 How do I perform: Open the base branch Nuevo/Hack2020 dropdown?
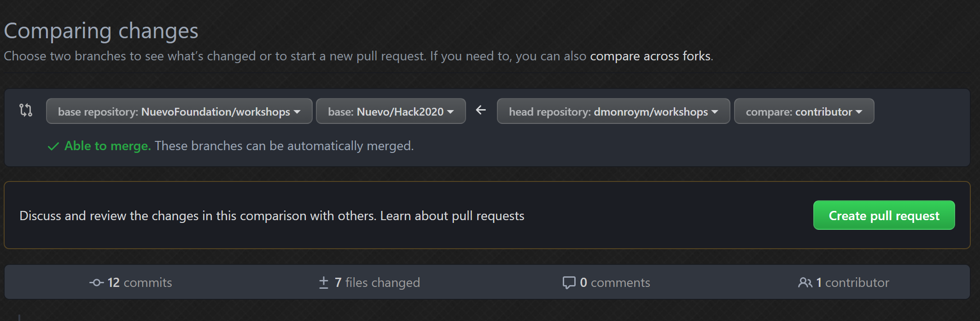[391, 111]
